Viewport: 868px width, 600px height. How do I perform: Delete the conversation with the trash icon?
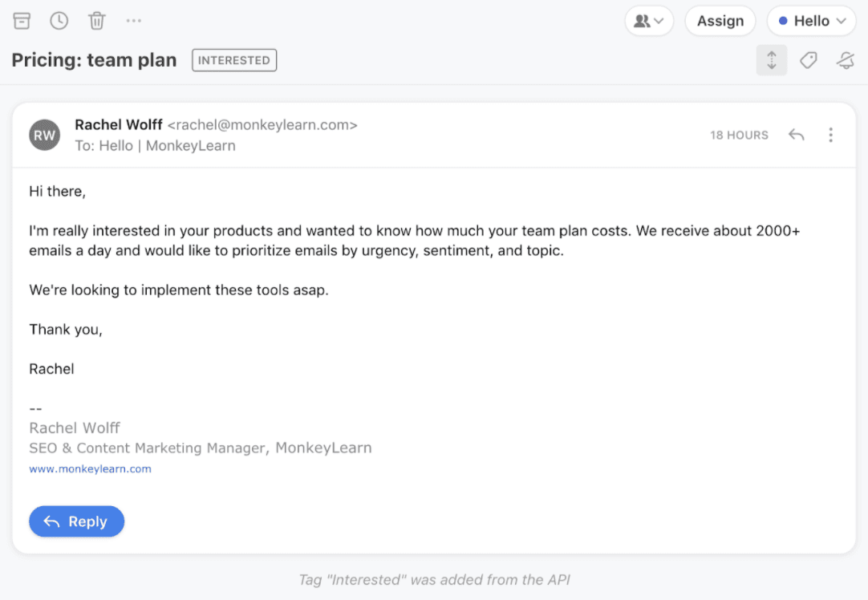[x=97, y=21]
